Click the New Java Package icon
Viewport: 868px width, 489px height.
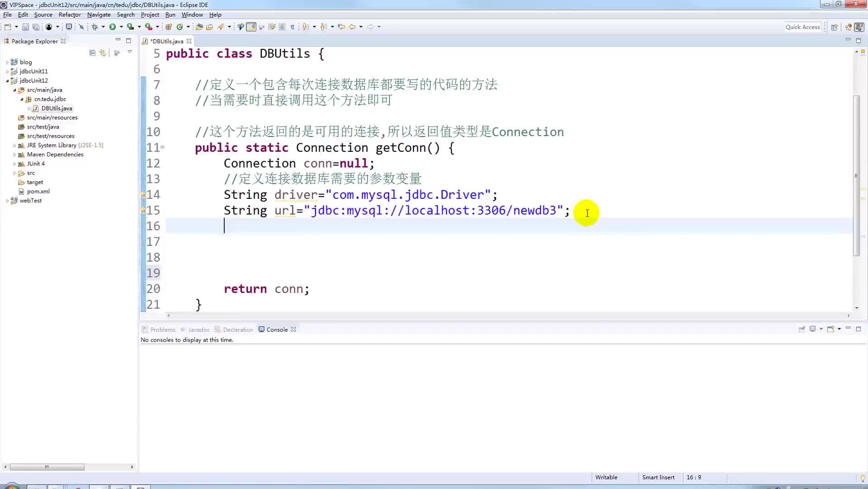pyautogui.click(x=169, y=27)
